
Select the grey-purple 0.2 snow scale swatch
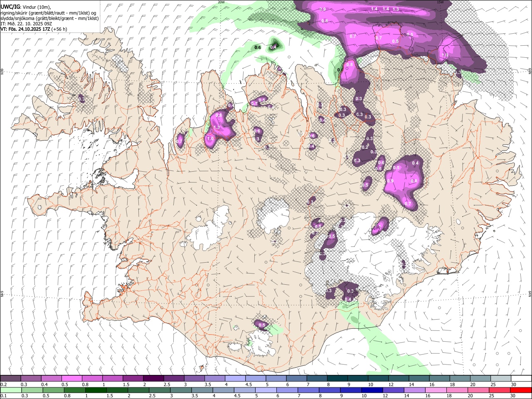tap(10, 379)
